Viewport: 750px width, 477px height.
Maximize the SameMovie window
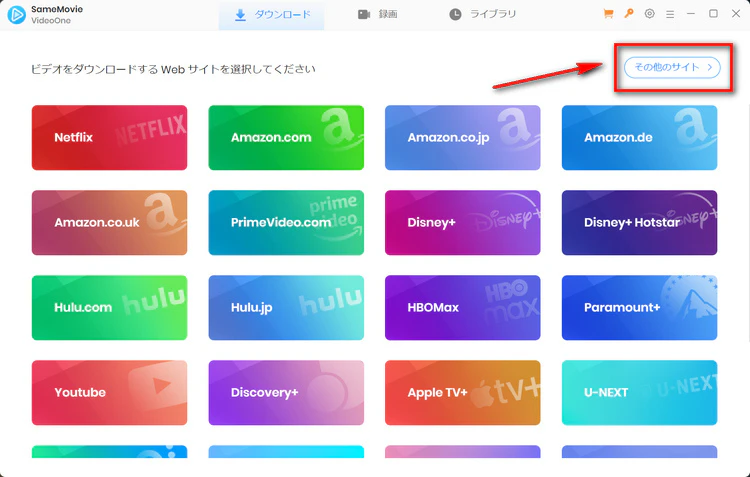pos(713,13)
